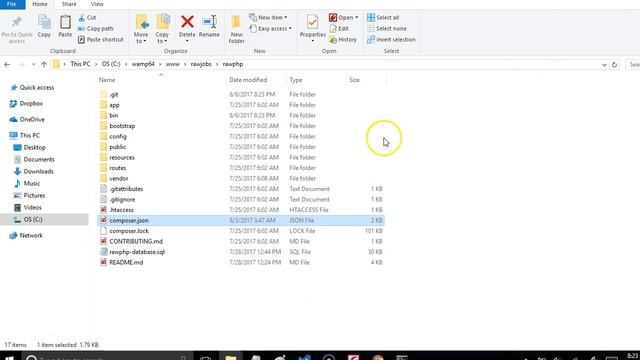This screenshot has width=640, height=360.
Task: Select Pictures in navigation pane
Action: pyautogui.click(x=29, y=196)
